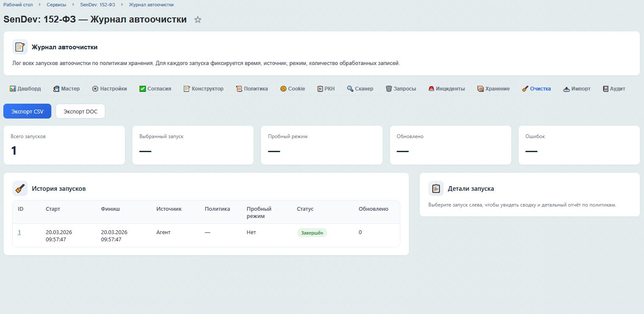
Task: Click the green Согласия checkmark icon
Action: point(143,89)
